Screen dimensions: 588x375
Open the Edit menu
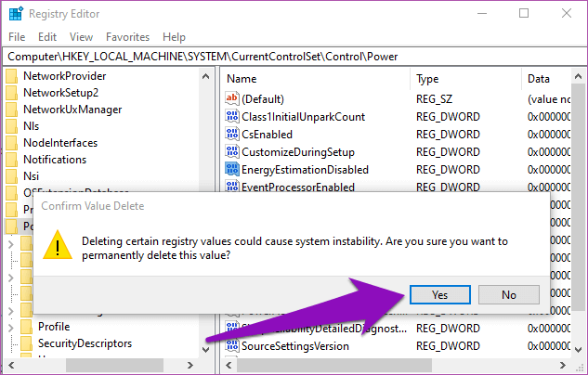tap(47, 37)
